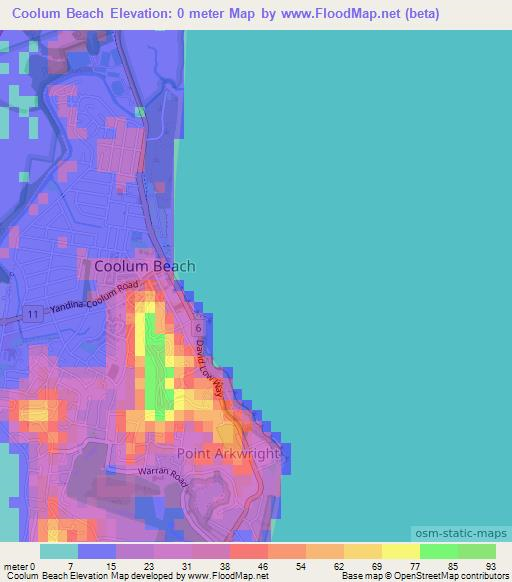Click the OpenStreetMap contributors credit
512x582 pixels.
451,576
